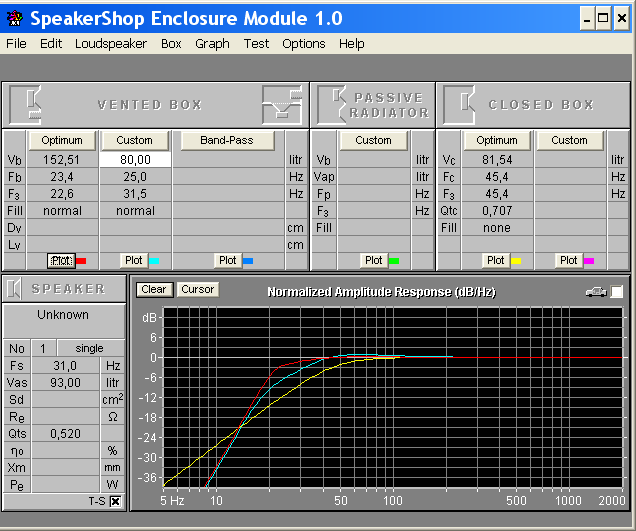This screenshot has height=531, width=636.
Task: Enable the graph Cursor button
Action: click(198, 290)
